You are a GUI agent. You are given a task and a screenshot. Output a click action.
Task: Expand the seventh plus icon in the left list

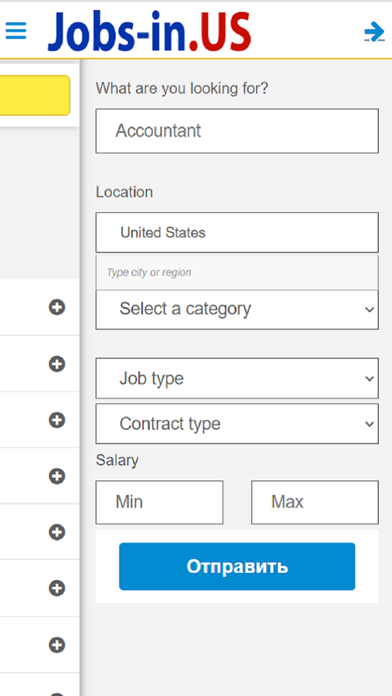tap(57, 645)
